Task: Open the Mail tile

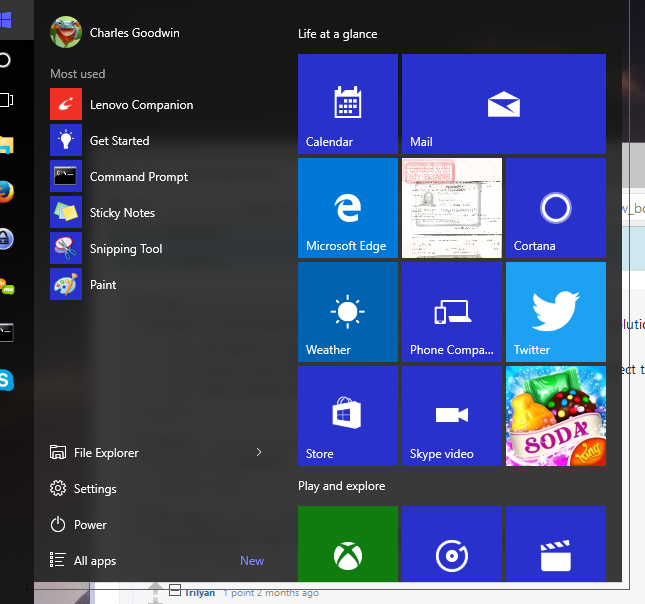Action: [503, 104]
